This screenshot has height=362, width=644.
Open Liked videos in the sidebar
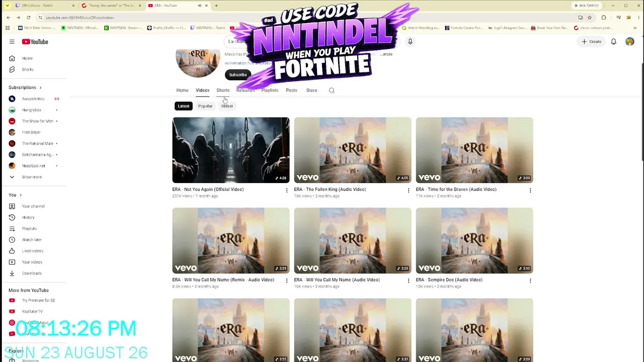point(33,251)
